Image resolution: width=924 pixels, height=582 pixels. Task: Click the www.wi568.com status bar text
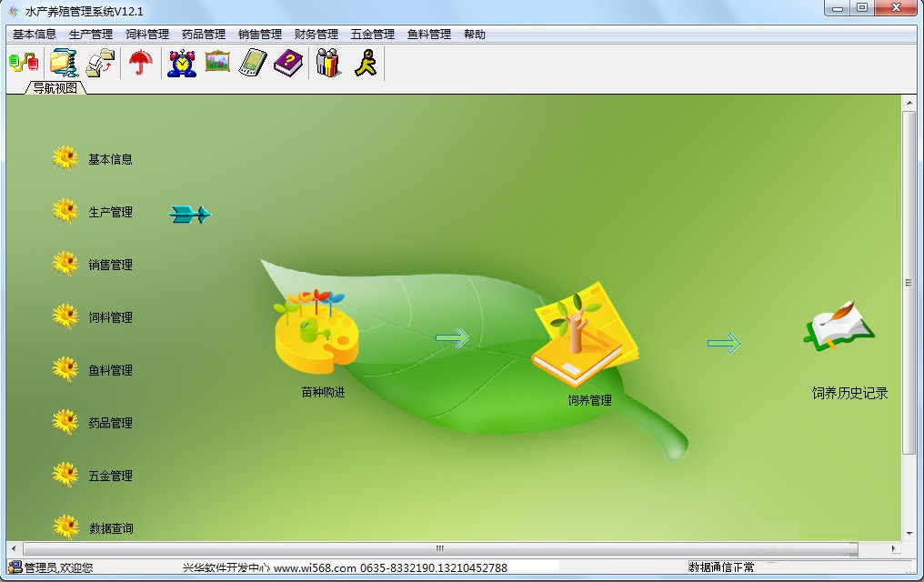tap(316, 567)
